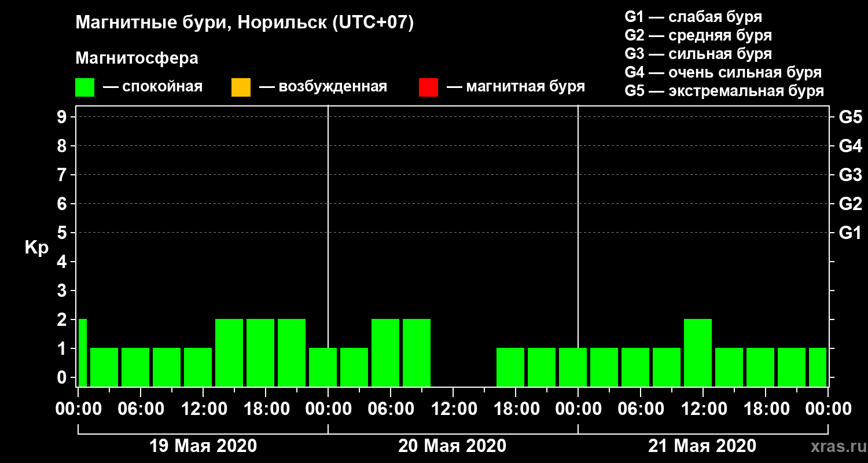Click the 'G3' label on right axis
The image size is (868, 463).
point(850,175)
